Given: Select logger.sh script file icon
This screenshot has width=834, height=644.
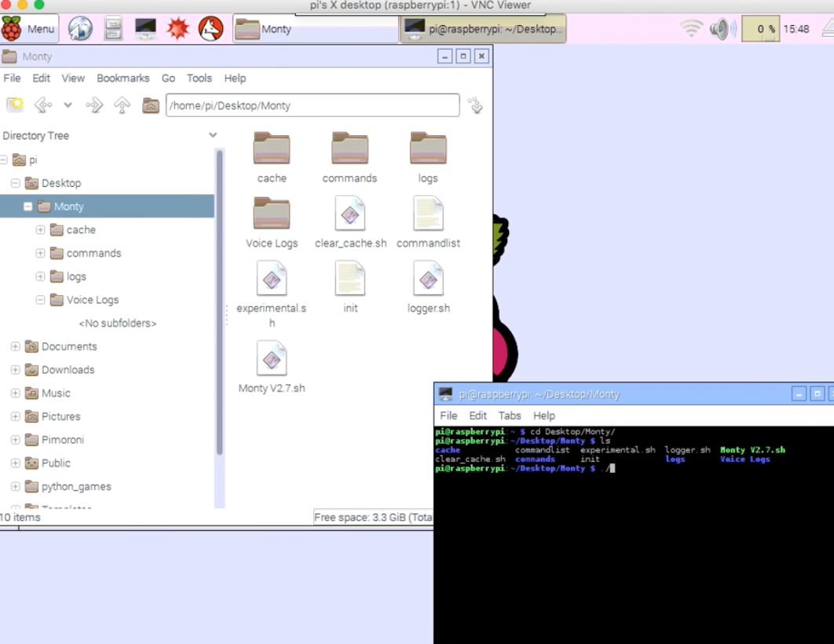Looking at the screenshot, I should click(428, 279).
